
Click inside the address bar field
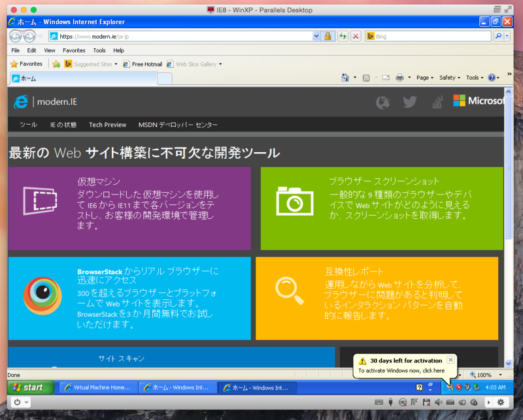coord(163,36)
